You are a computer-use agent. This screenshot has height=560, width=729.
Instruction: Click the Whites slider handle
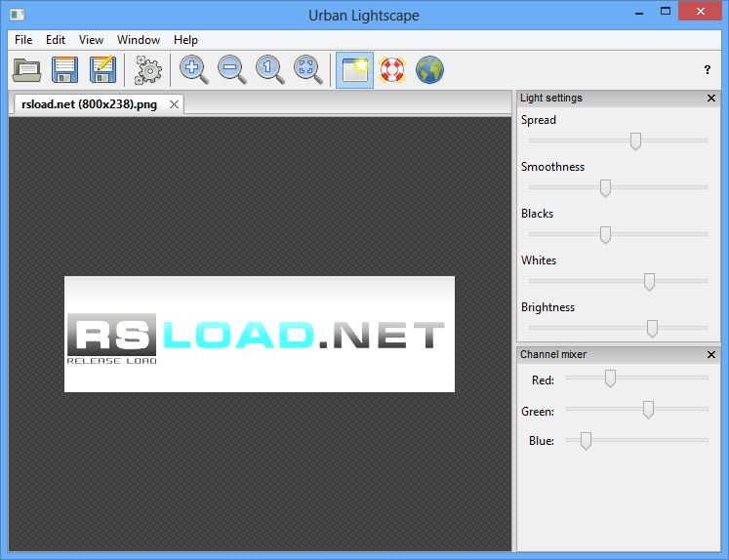(650, 282)
